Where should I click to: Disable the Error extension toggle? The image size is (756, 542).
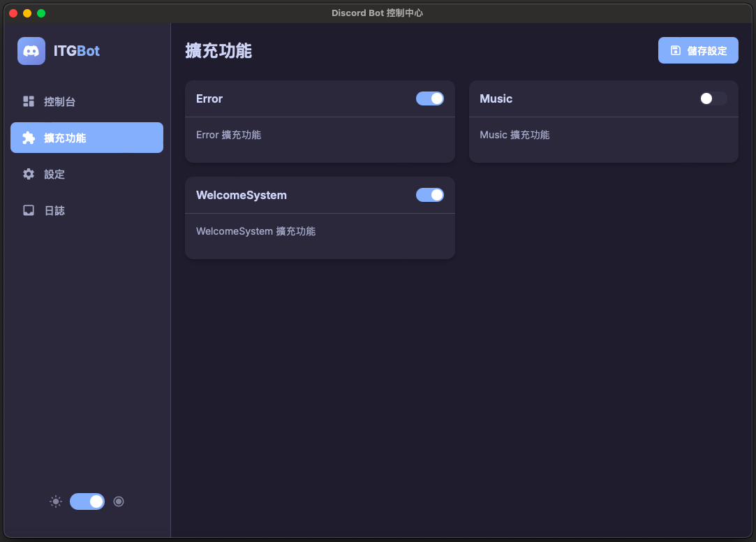pos(429,98)
